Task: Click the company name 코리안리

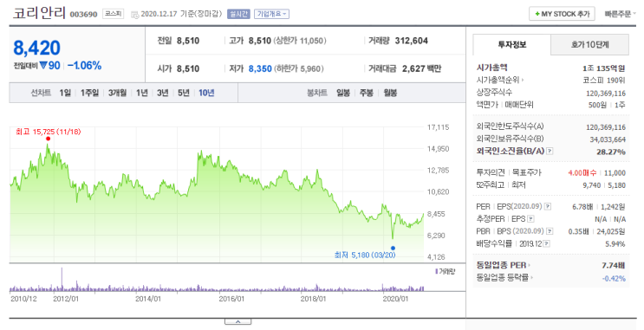Action: click(x=39, y=13)
